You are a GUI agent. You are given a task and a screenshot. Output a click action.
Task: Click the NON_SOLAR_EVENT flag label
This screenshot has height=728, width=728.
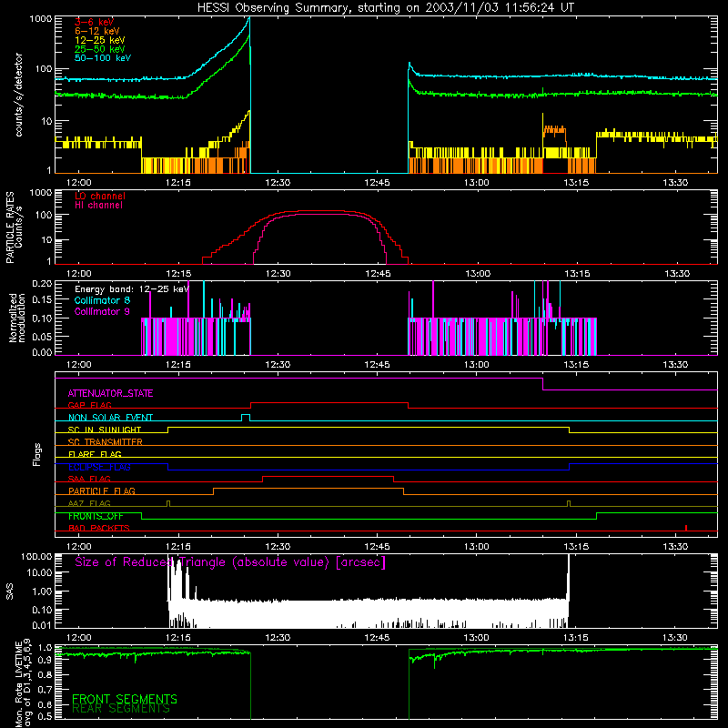[110, 418]
